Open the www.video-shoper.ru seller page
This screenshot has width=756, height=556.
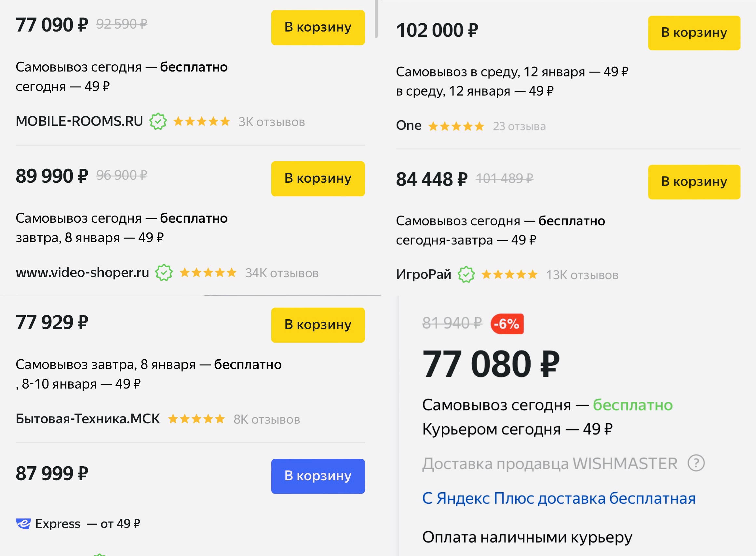coord(83,272)
